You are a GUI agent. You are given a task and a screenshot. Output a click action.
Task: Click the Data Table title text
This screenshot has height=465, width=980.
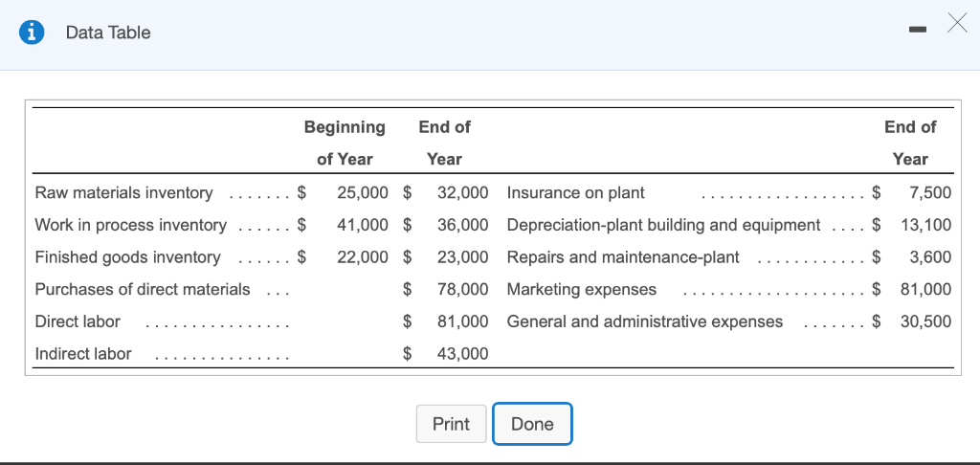coord(108,33)
